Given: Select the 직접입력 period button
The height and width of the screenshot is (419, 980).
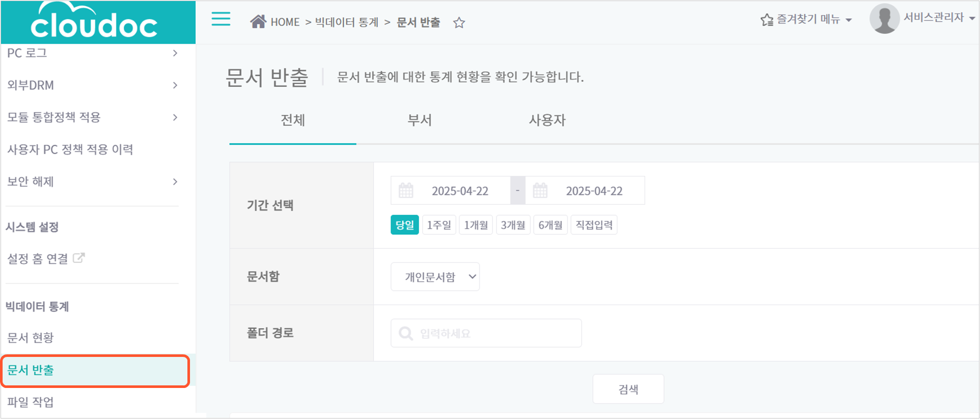Looking at the screenshot, I should (x=594, y=225).
